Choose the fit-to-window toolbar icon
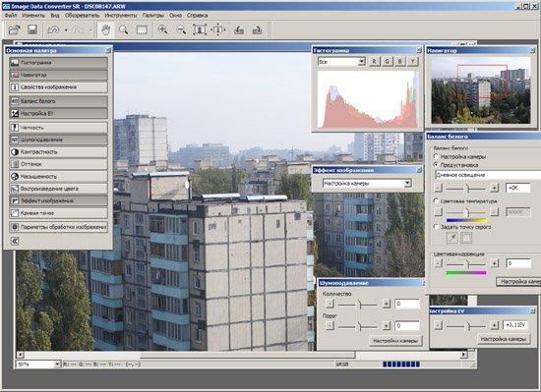Viewport: 541px width, 392px height. point(200,30)
